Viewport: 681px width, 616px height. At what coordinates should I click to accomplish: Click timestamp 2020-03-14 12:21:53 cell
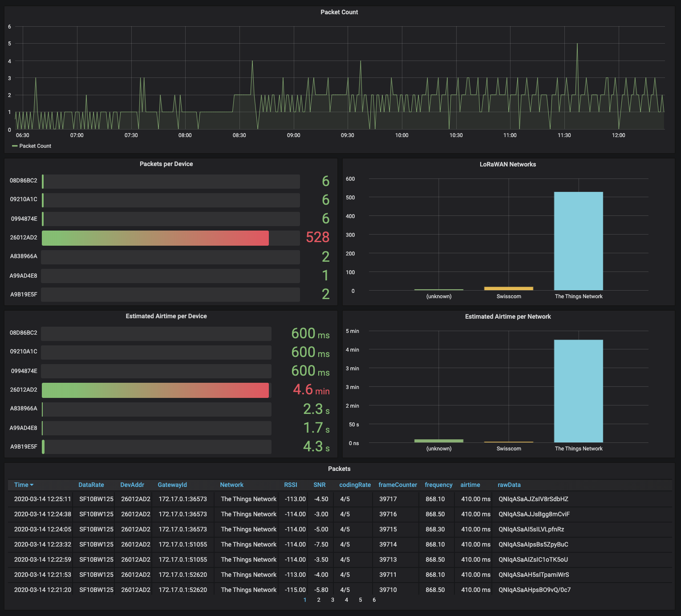[x=42, y=575]
